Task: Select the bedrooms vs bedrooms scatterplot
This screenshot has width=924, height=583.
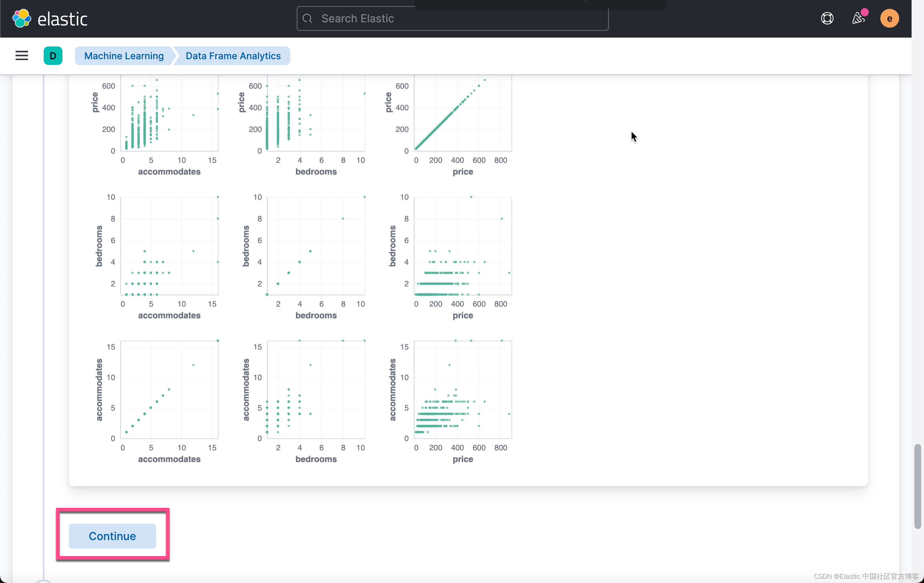Action: pos(316,246)
